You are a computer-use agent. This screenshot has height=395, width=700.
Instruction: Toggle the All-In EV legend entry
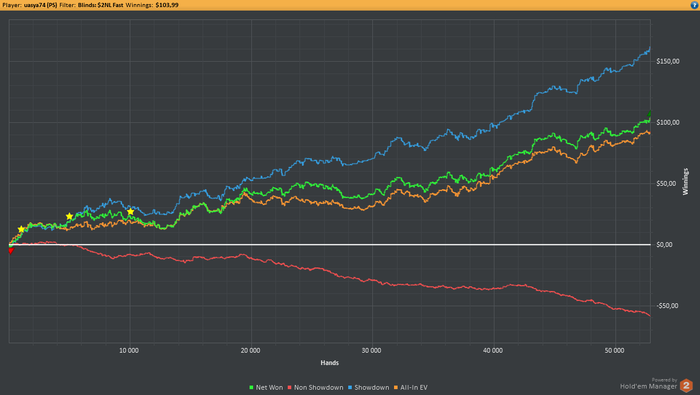click(x=410, y=387)
